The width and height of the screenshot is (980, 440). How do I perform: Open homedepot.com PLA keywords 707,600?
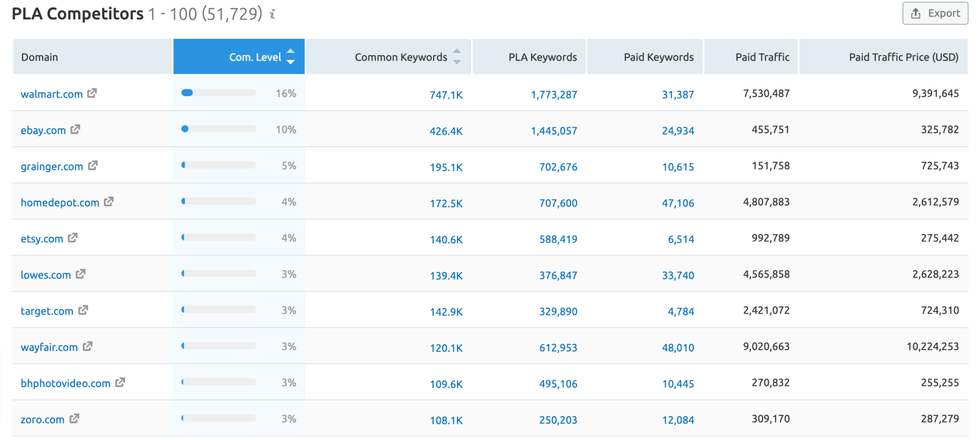(558, 203)
